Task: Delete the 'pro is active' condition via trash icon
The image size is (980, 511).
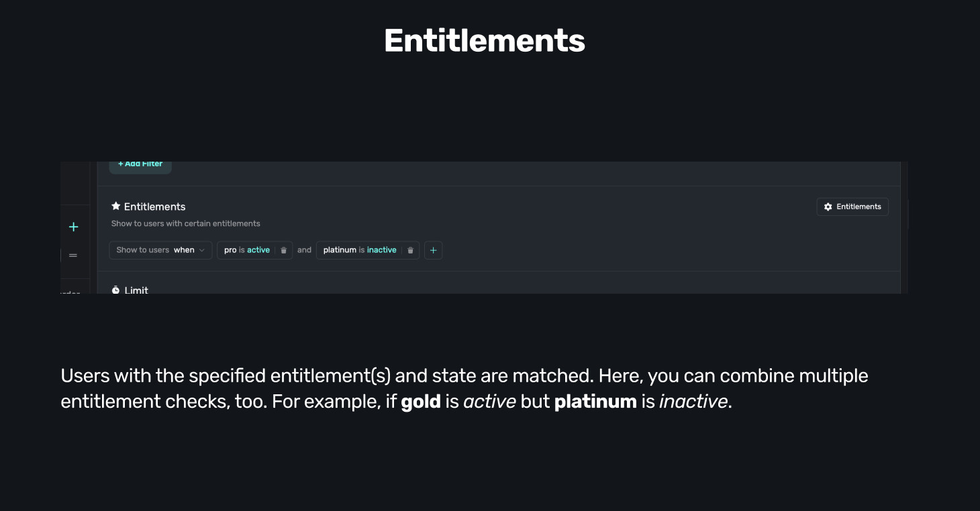Action: (283, 249)
